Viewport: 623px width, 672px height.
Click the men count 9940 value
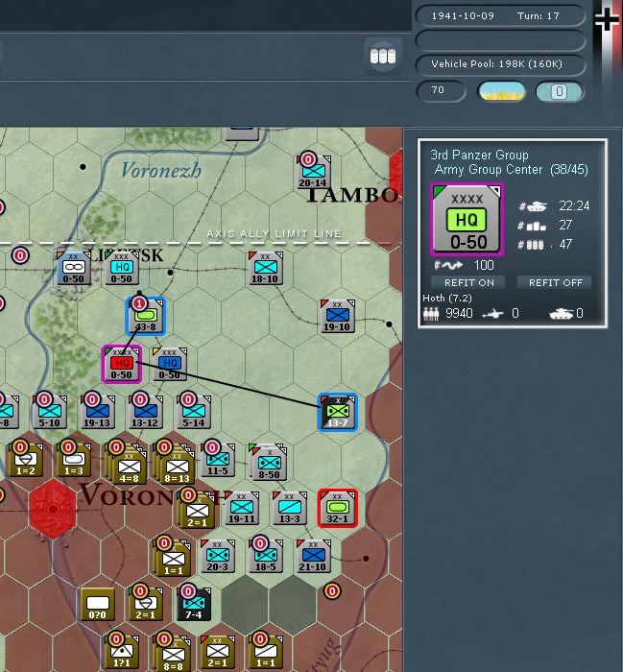(x=459, y=314)
